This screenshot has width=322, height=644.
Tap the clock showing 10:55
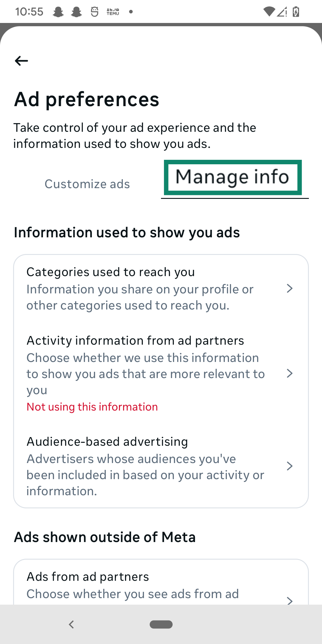29,11
